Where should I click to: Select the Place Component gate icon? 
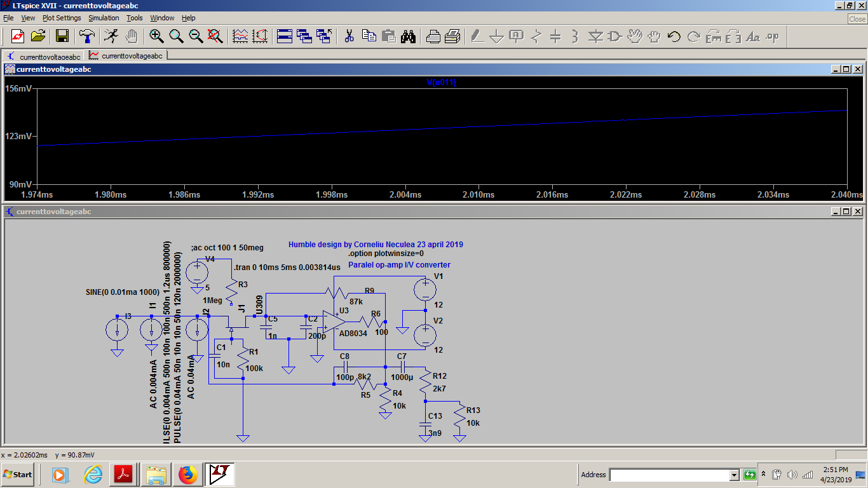(x=614, y=36)
